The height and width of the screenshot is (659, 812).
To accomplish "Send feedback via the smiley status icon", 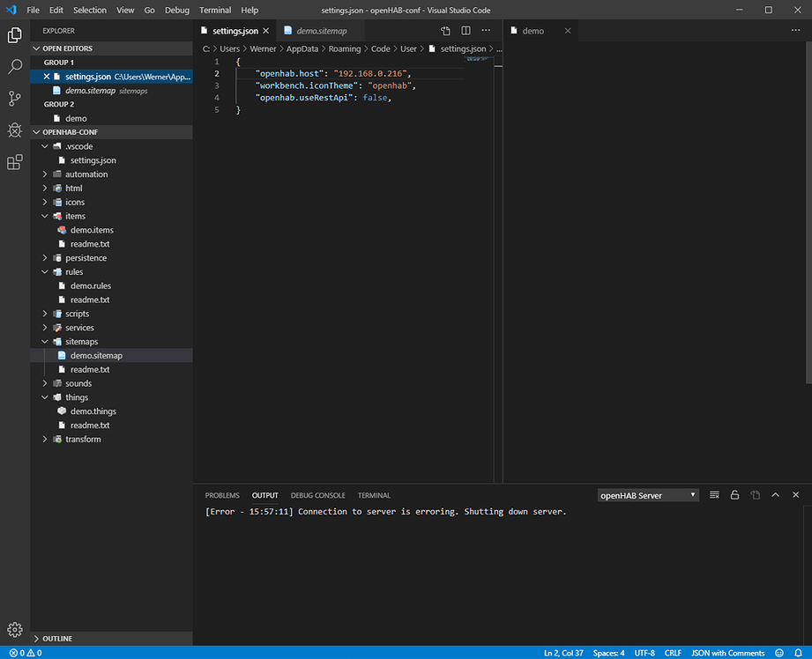I will (x=778, y=653).
